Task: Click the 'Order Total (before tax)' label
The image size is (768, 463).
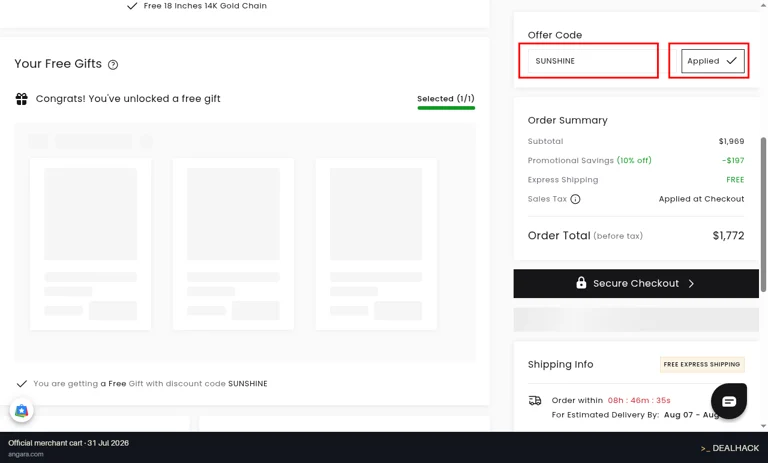Action: pos(585,236)
